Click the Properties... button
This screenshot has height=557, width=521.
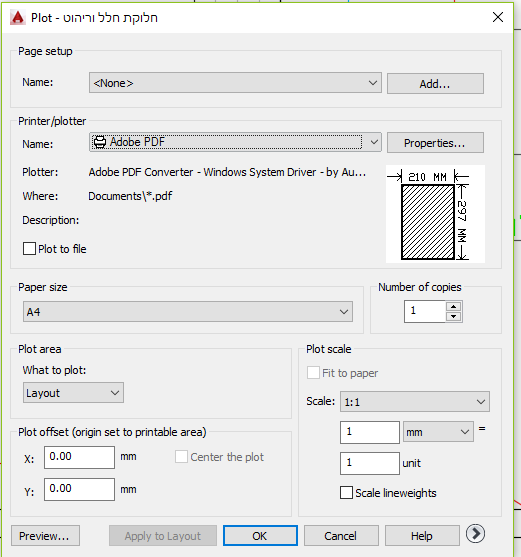click(435, 143)
